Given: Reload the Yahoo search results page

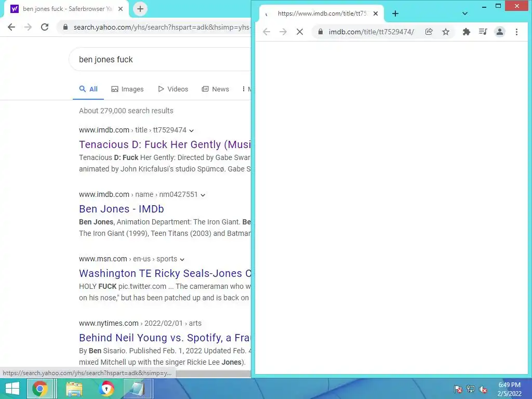Looking at the screenshot, I should 45,27.
